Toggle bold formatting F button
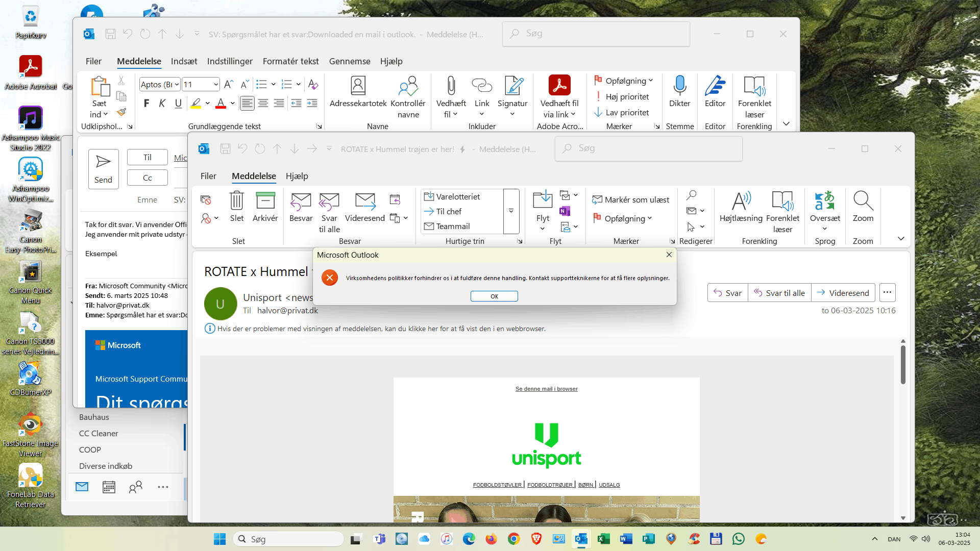Screen dimensions: 980x551 click(x=146, y=104)
